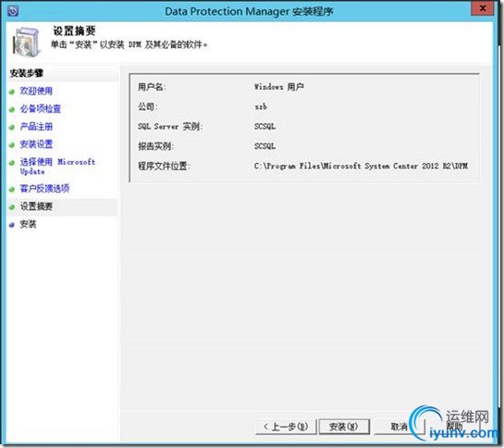Close the Data Protection Manager setup window
This screenshot has height=448, width=504.
point(483,8)
